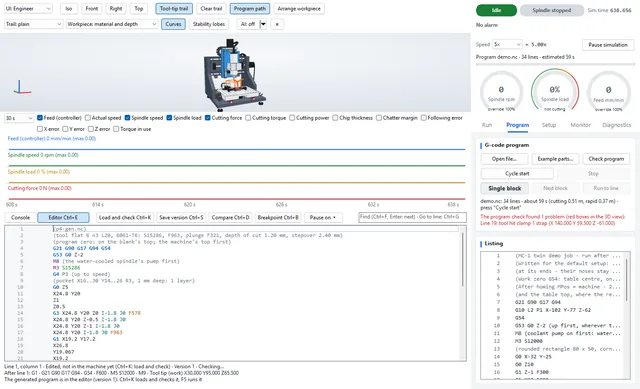Open Workpiece: material and depth dropdown
Viewport: 640px width, 389px height.
111,24
